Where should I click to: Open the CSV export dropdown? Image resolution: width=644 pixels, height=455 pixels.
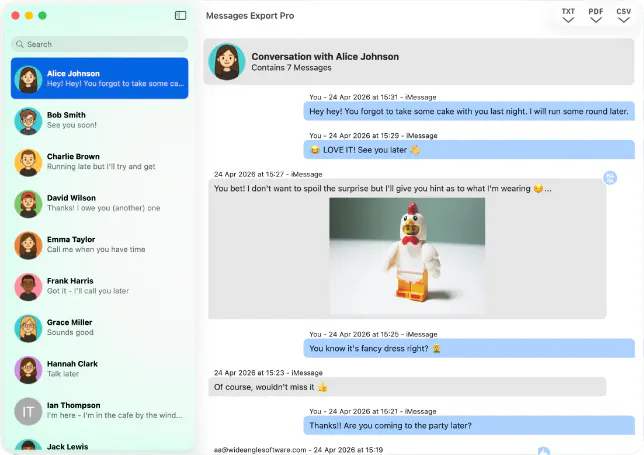click(x=623, y=16)
